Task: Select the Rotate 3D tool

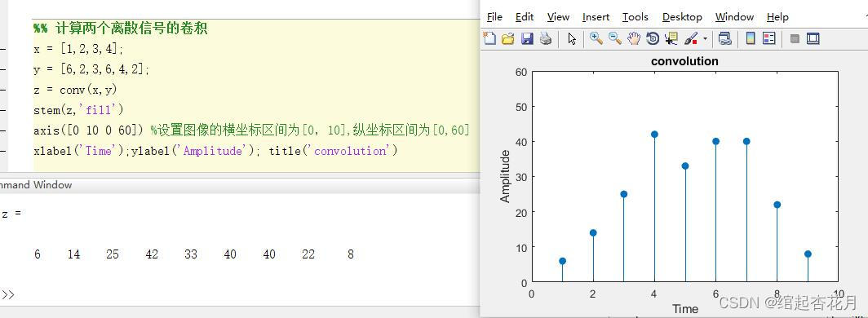Action: coord(653,38)
